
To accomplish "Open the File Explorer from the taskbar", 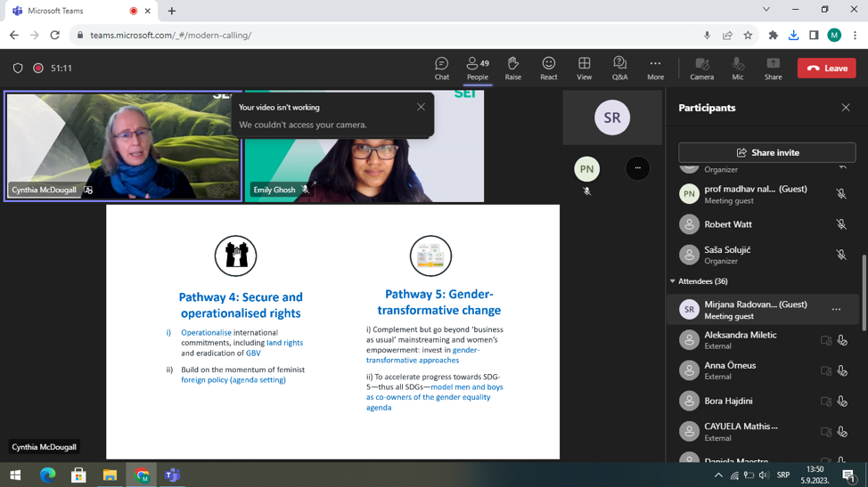I will 110,475.
